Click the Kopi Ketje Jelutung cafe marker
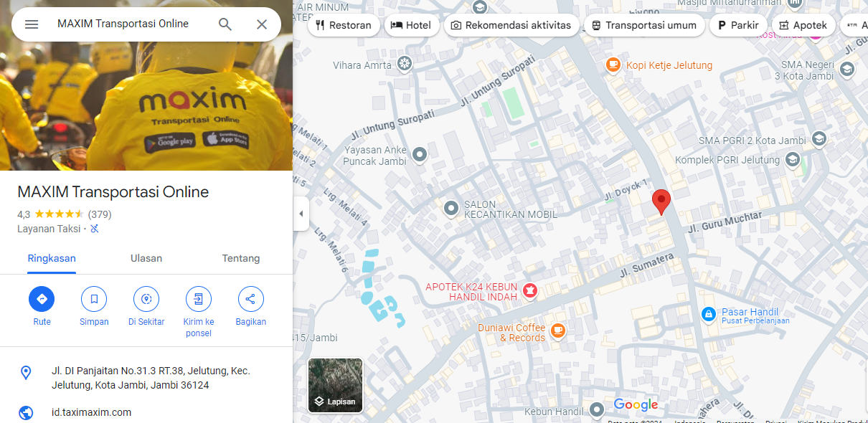This screenshot has width=868, height=423. point(613,65)
